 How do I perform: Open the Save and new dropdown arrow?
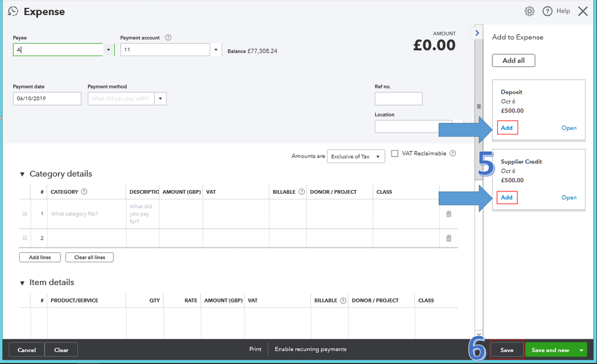tap(581, 350)
